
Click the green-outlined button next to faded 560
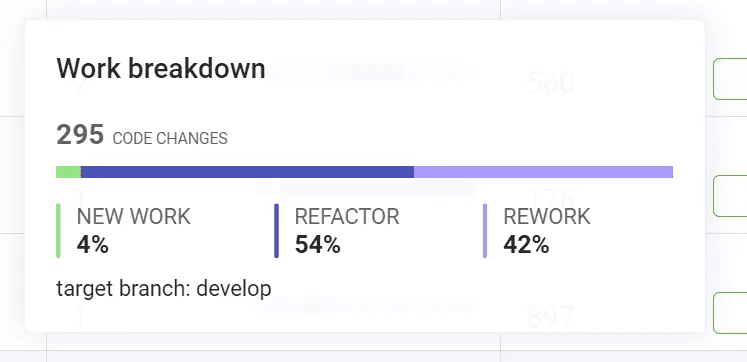(730, 79)
